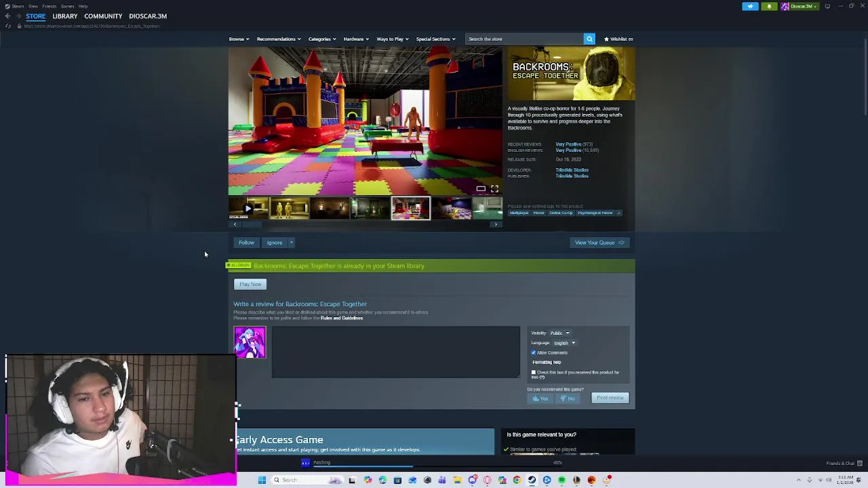Viewport: 868px width, 488px height.
Task: Open the Wishlist link
Action: coord(618,39)
